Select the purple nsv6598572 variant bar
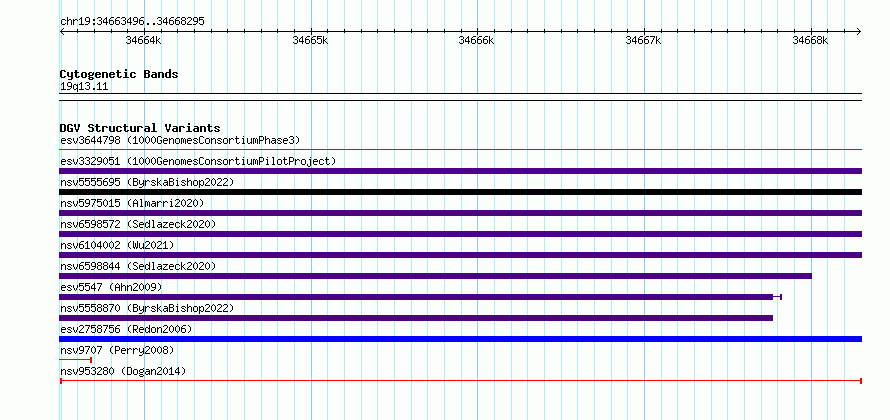 (460, 234)
